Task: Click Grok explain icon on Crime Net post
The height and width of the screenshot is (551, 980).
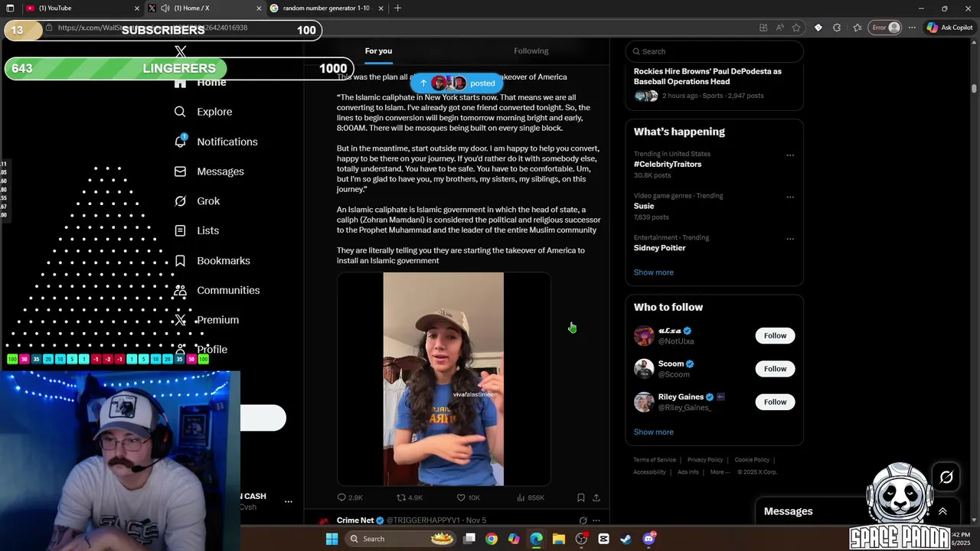Action: tap(583, 520)
